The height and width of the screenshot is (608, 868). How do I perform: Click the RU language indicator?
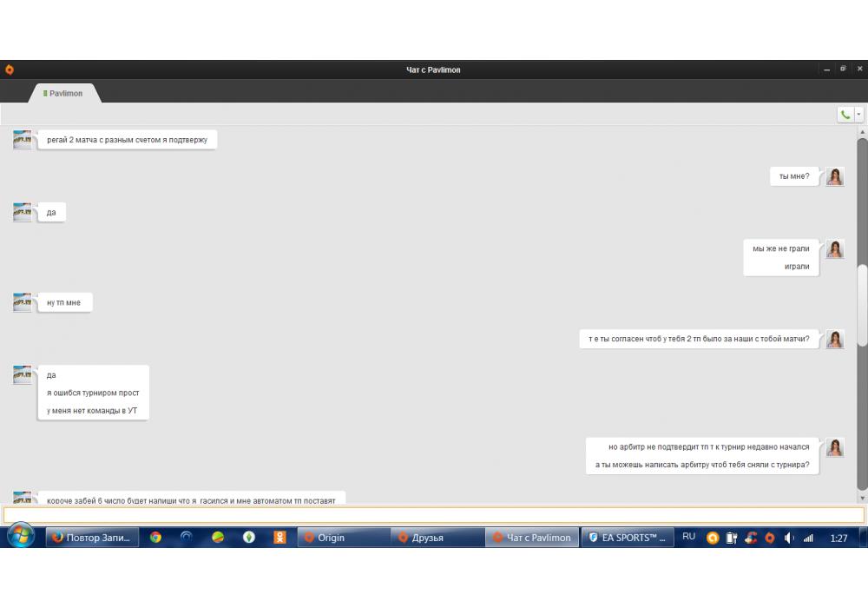pos(688,537)
